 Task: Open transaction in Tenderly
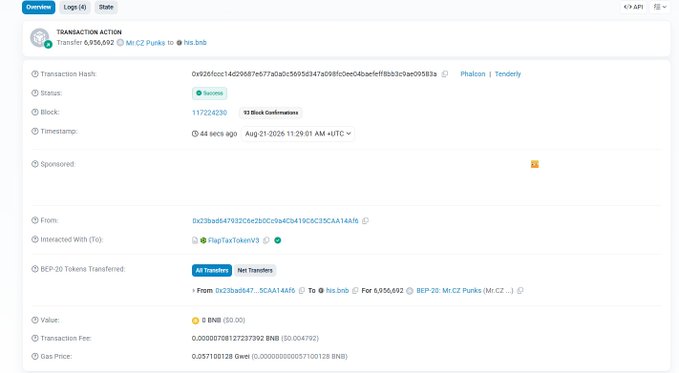[508, 74]
